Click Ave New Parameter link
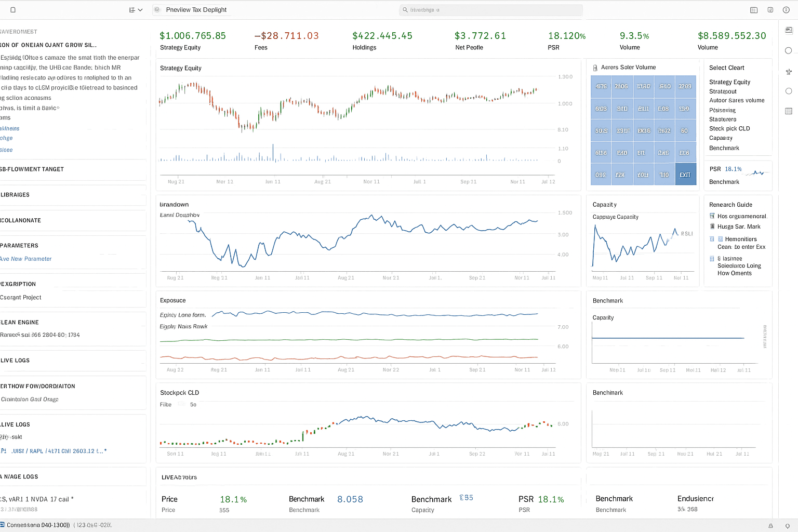Image resolution: width=798 pixels, height=532 pixels. (26, 259)
